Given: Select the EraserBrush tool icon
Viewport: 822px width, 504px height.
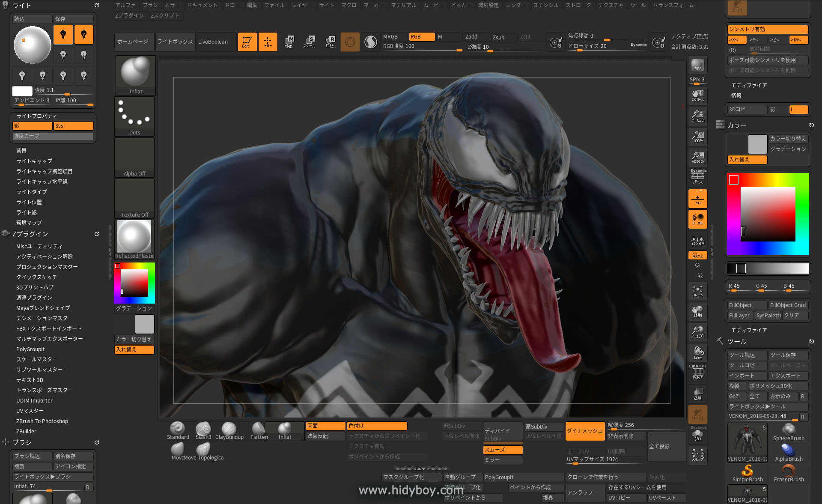Looking at the screenshot, I should pos(789,473).
